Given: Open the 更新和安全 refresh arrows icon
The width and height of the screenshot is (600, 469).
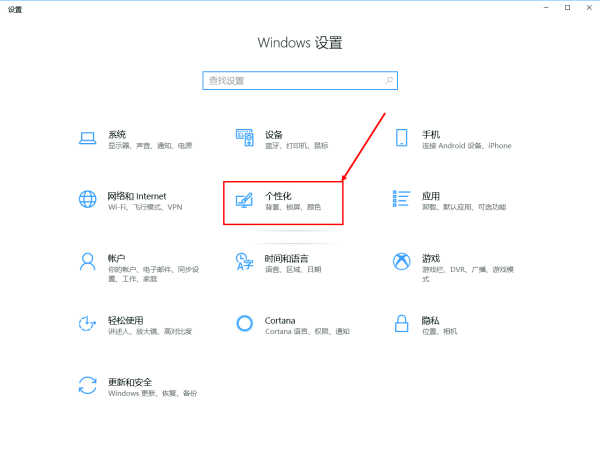Looking at the screenshot, I should 87,385.
